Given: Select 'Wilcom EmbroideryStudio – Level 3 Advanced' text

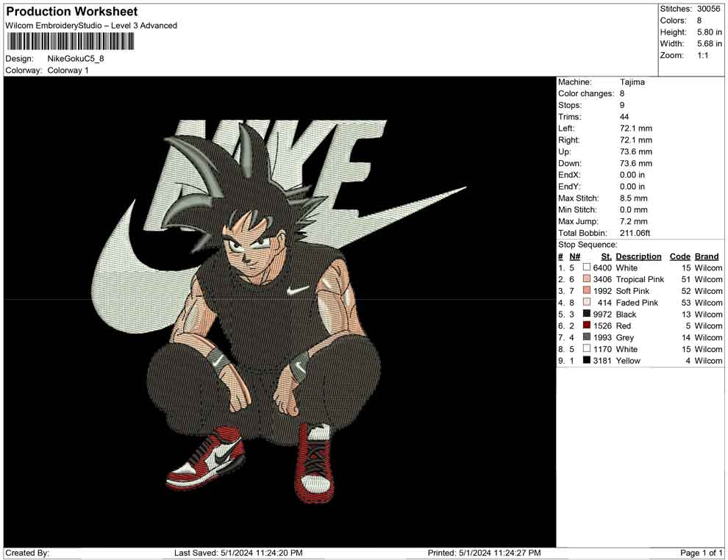Looking at the screenshot, I should coord(91,26).
